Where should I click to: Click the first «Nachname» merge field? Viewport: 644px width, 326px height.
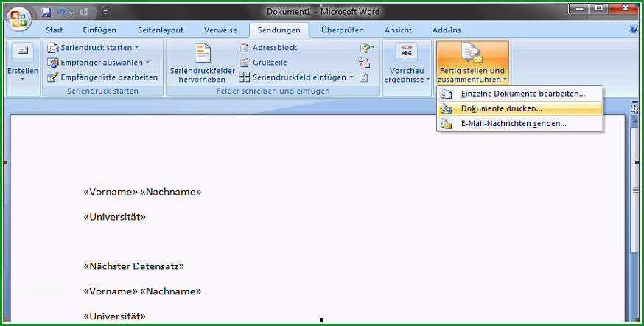click(x=170, y=192)
